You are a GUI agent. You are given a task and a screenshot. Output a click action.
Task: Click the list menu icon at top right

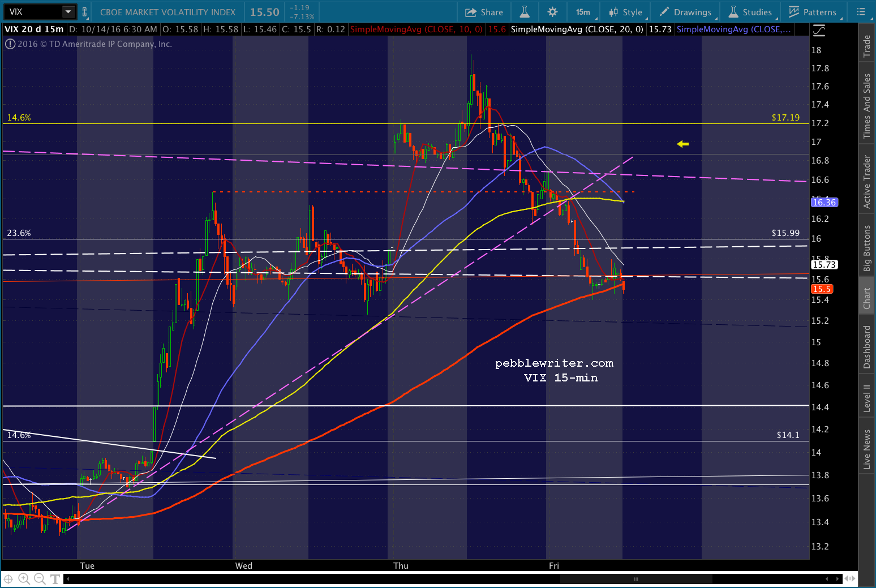[861, 12]
